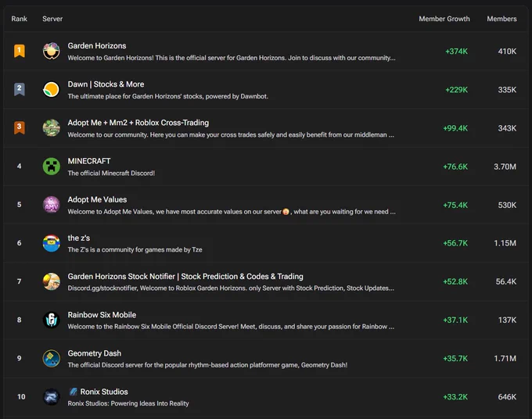This screenshot has height=419, width=532.
Task: Click rank number 4
Action: (x=20, y=166)
